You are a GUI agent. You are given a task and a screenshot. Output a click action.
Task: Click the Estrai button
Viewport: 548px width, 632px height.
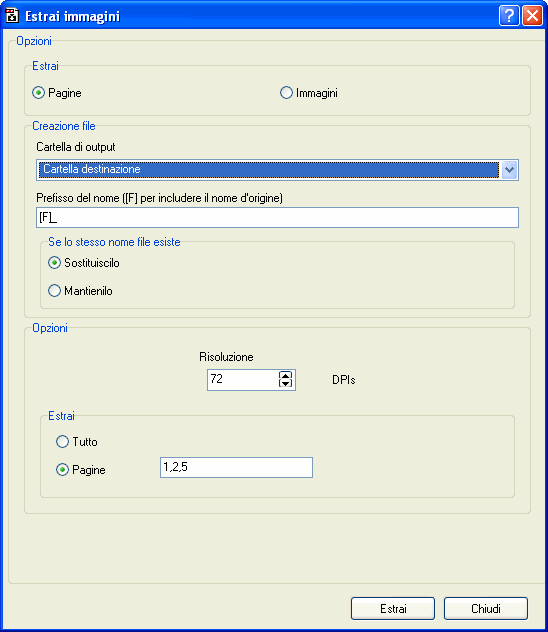coord(393,608)
